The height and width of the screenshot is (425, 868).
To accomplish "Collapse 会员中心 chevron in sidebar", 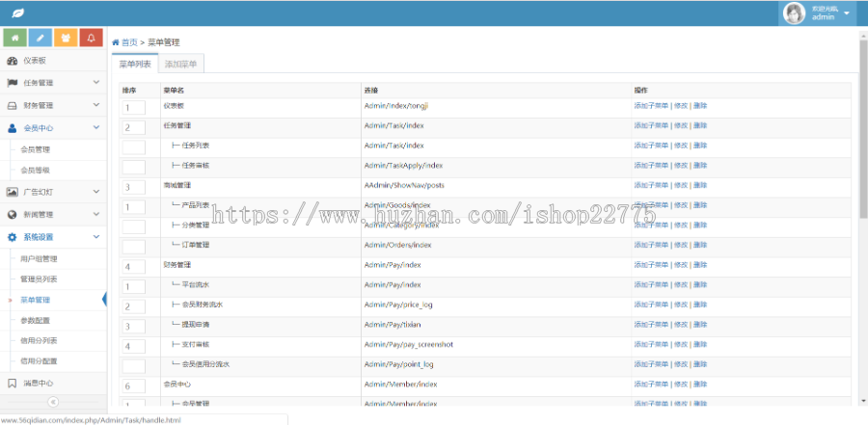I will (96, 127).
